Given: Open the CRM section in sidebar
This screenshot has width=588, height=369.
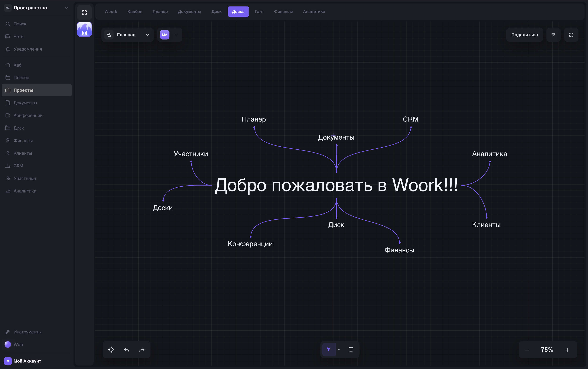Looking at the screenshot, I should [x=18, y=166].
